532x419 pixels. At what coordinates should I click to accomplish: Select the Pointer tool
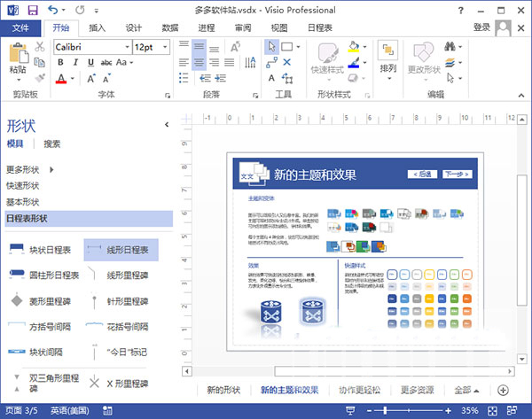[x=271, y=47]
